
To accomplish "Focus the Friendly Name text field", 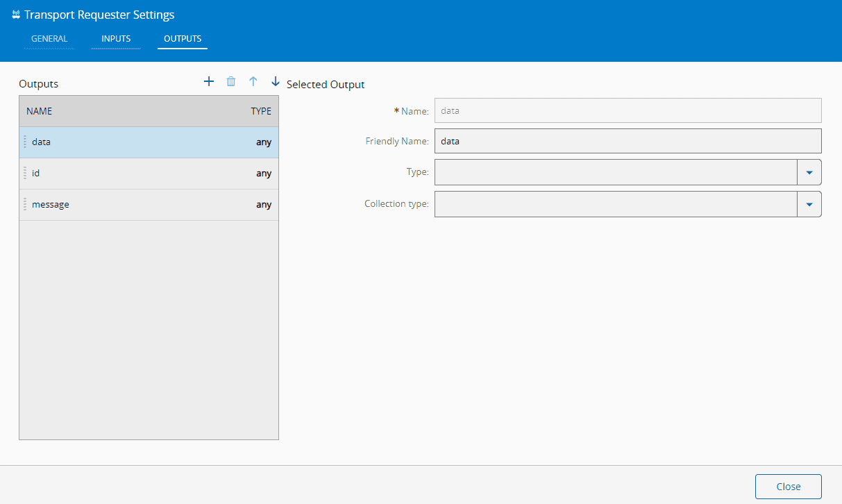I will click(x=628, y=141).
